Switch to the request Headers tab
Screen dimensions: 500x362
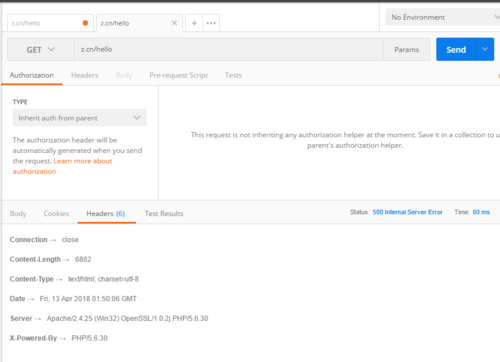pos(85,75)
